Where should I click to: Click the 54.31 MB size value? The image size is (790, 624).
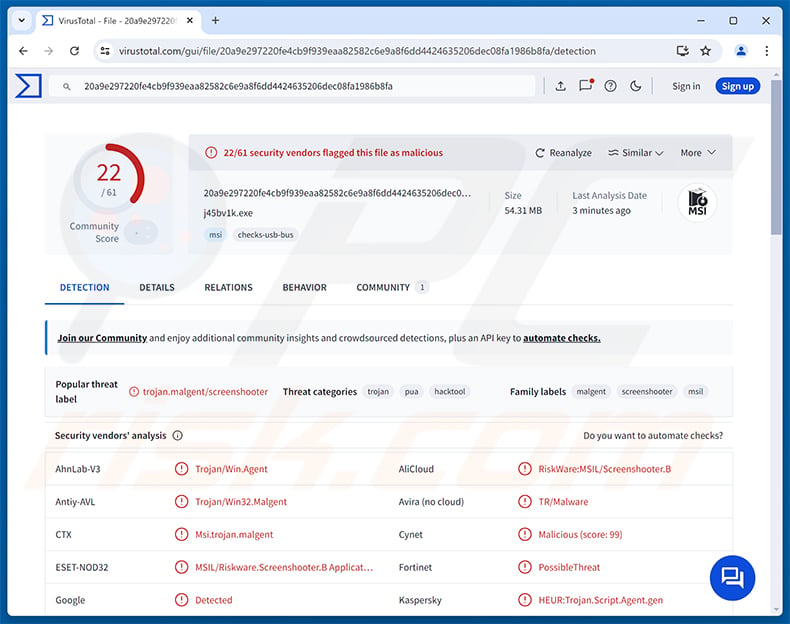523,211
